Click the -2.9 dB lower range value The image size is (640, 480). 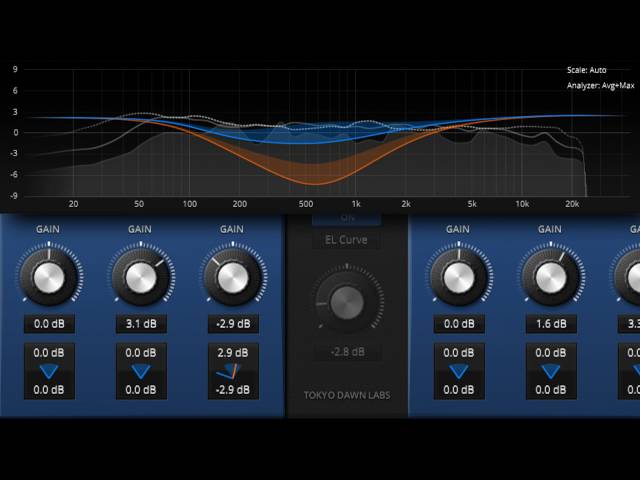point(233,390)
